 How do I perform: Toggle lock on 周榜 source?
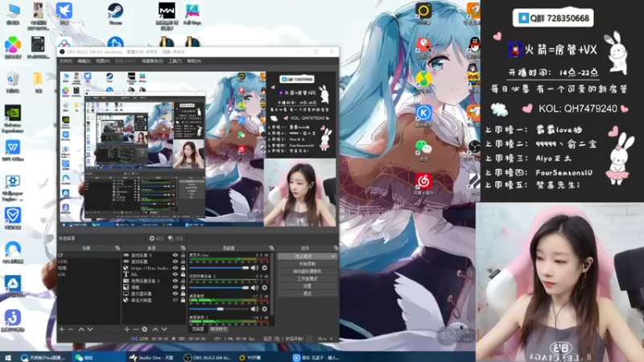pyautogui.click(x=183, y=287)
